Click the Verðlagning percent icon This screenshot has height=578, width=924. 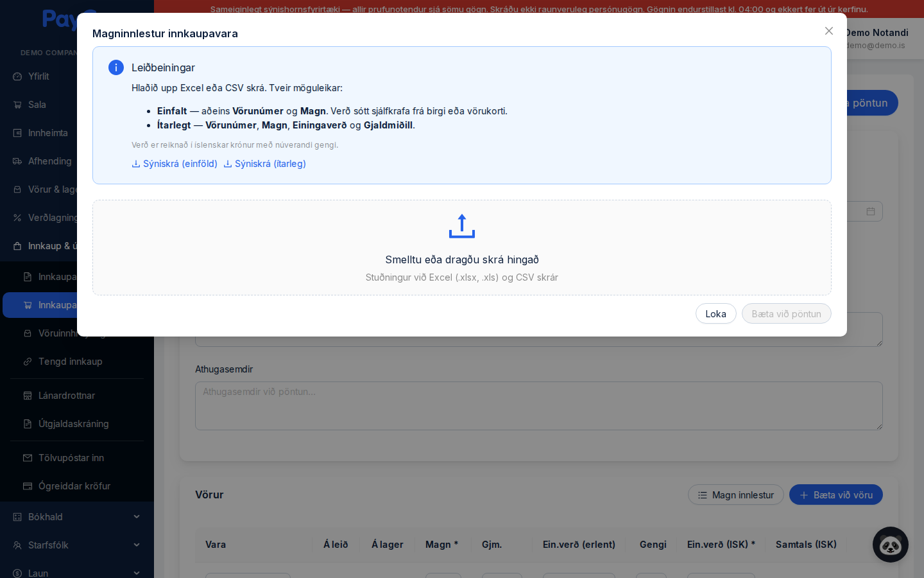coord(17,218)
